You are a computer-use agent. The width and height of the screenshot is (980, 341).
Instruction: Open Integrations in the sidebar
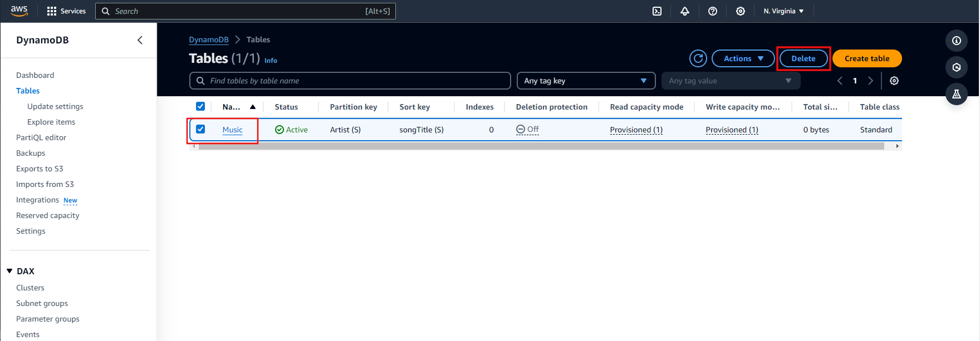37,200
